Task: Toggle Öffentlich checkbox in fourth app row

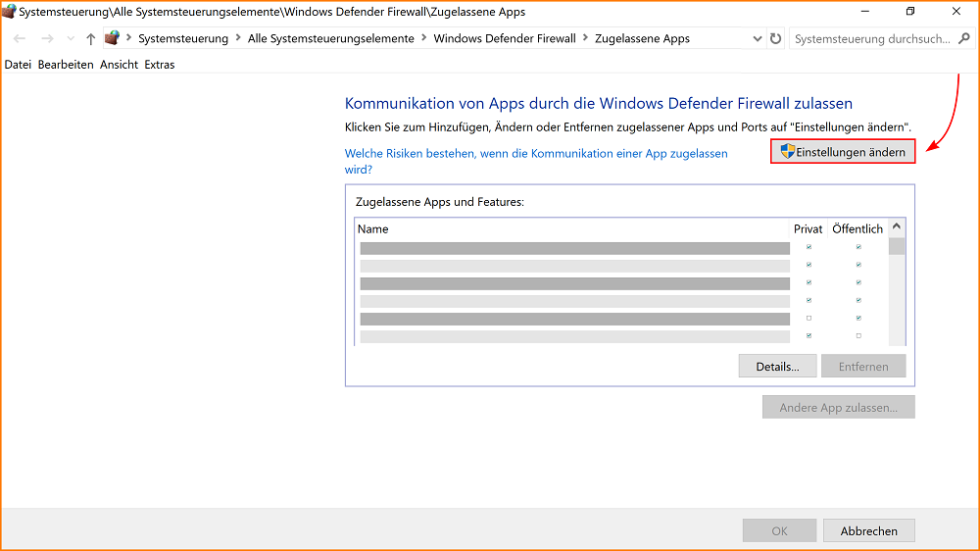Action: [x=858, y=300]
